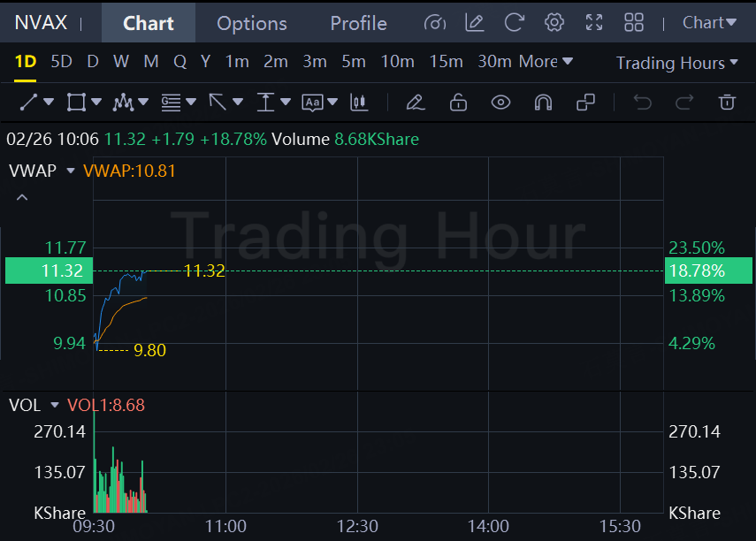Select the Fibonacci lines tool

(171, 103)
